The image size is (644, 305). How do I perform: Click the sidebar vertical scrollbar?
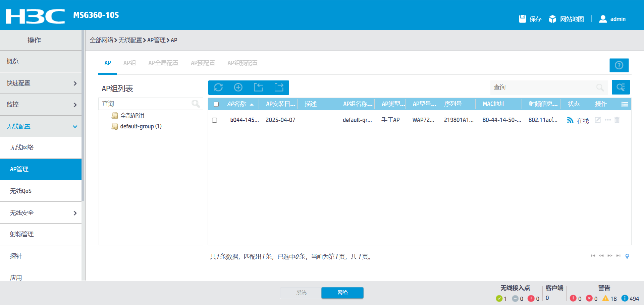(x=83, y=116)
